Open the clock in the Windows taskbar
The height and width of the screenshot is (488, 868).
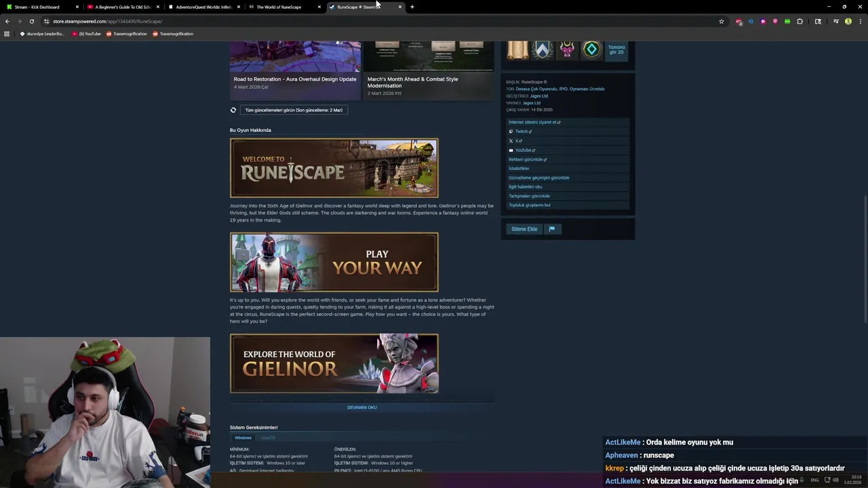pyautogui.click(x=852, y=480)
